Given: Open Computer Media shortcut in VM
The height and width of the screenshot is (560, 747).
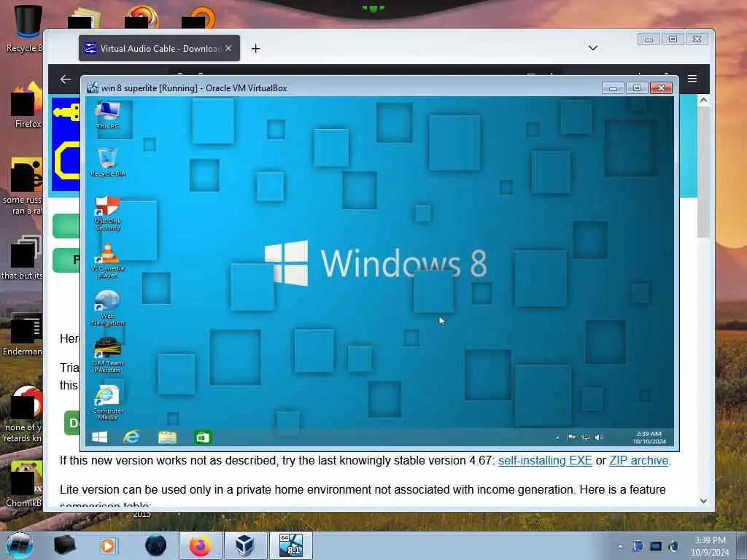Looking at the screenshot, I should [x=108, y=402].
